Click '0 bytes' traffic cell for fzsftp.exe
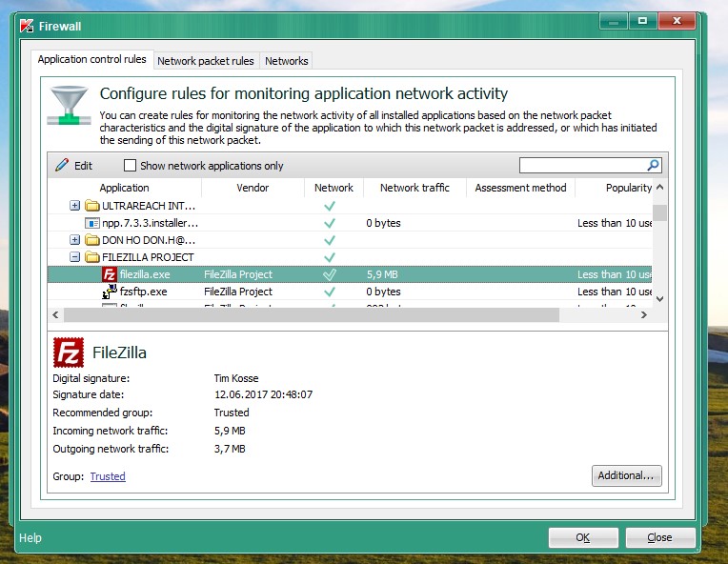The width and height of the screenshot is (728, 564). tap(383, 292)
